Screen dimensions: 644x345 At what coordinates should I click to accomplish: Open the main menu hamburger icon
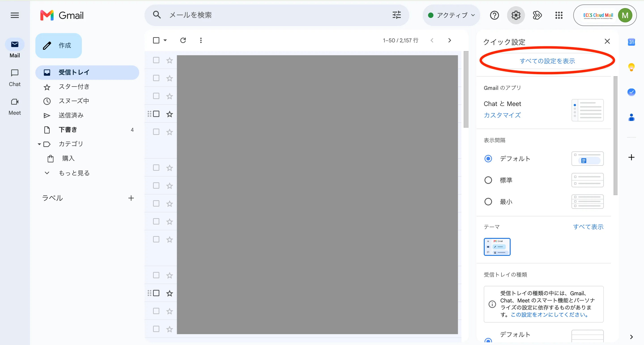coord(15,15)
